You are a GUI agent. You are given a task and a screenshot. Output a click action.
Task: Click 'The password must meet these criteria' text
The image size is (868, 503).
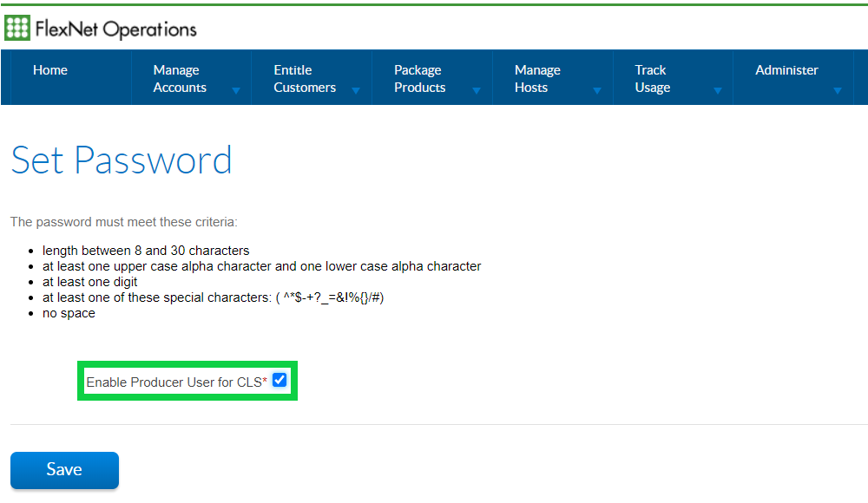click(x=124, y=222)
